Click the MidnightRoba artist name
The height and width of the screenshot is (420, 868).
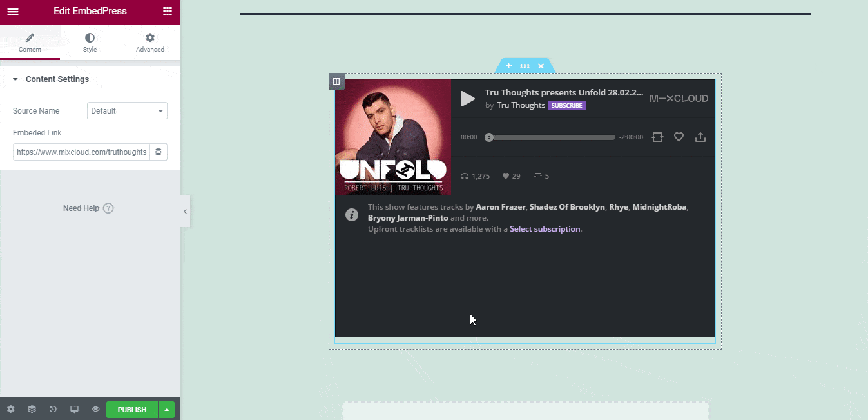click(x=660, y=207)
